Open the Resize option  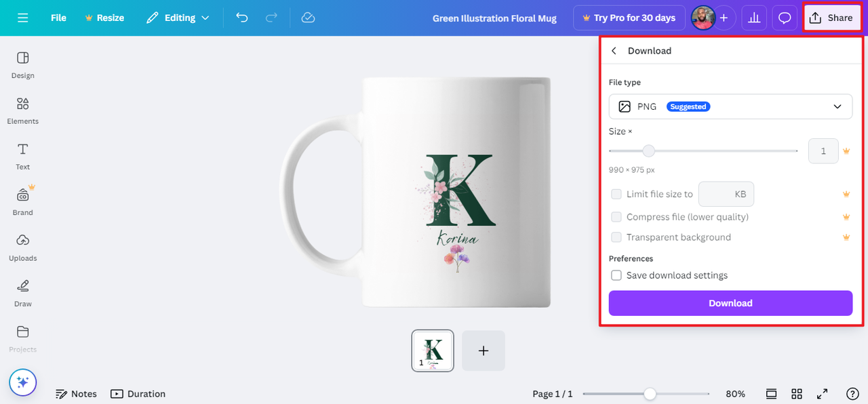pyautogui.click(x=104, y=18)
